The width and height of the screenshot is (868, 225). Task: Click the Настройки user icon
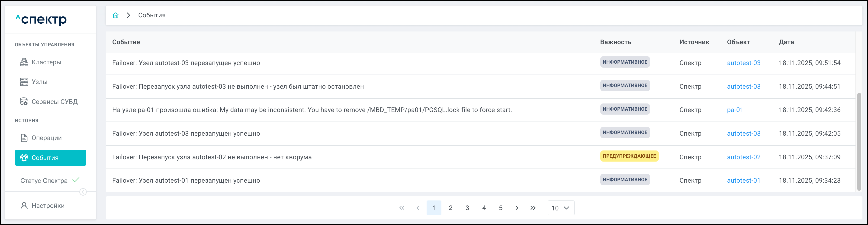24,206
